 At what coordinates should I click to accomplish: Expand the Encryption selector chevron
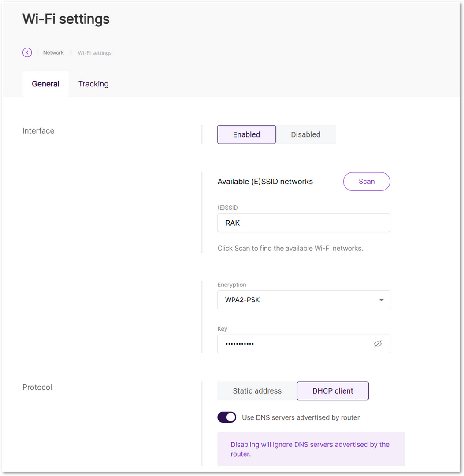(x=381, y=300)
